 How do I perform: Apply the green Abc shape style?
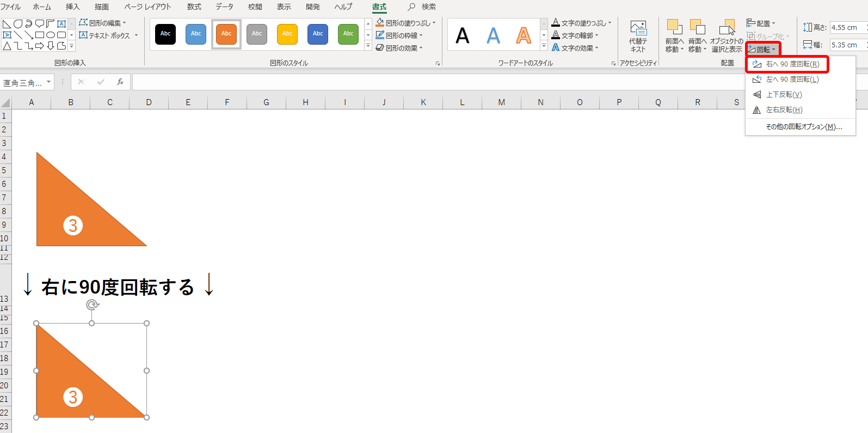[x=348, y=34]
